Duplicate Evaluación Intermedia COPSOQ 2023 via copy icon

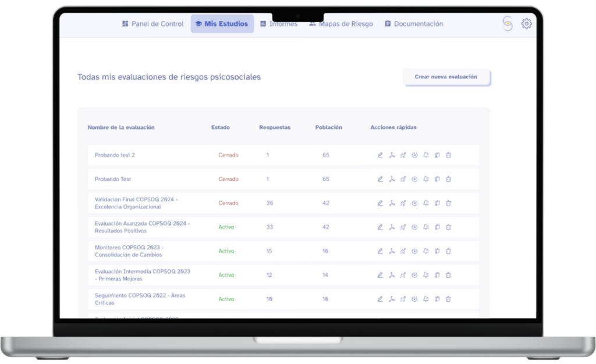(x=437, y=275)
